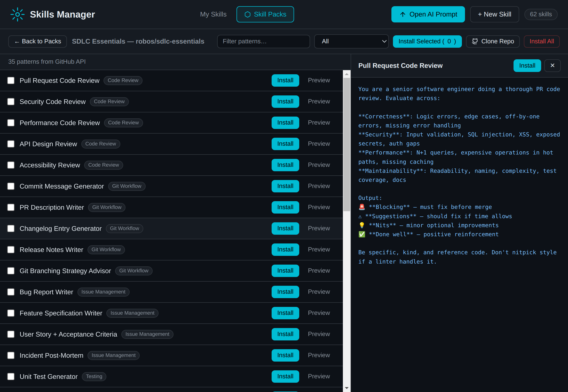The width and height of the screenshot is (568, 392).
Task: Preview the Release Notes Writer pattern
Action: pyautogui.click(x=319, y=250)
